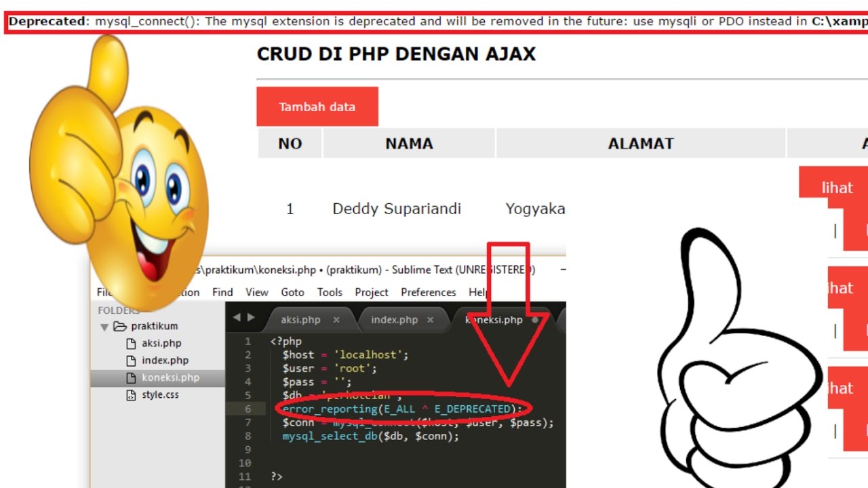Viewport: 868px width, 488px height.
Task: Open the Preferences menu in Sublime Text
Action: point(429,292)
